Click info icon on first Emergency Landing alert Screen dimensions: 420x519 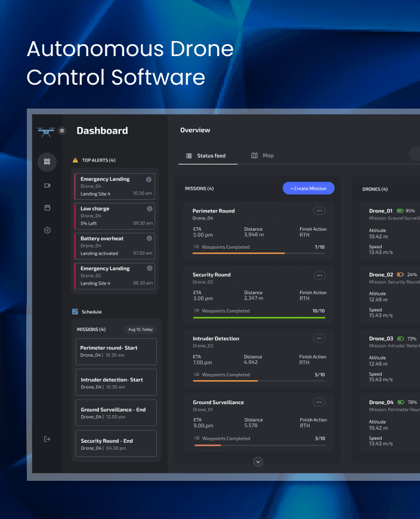(x=149, y=180)
